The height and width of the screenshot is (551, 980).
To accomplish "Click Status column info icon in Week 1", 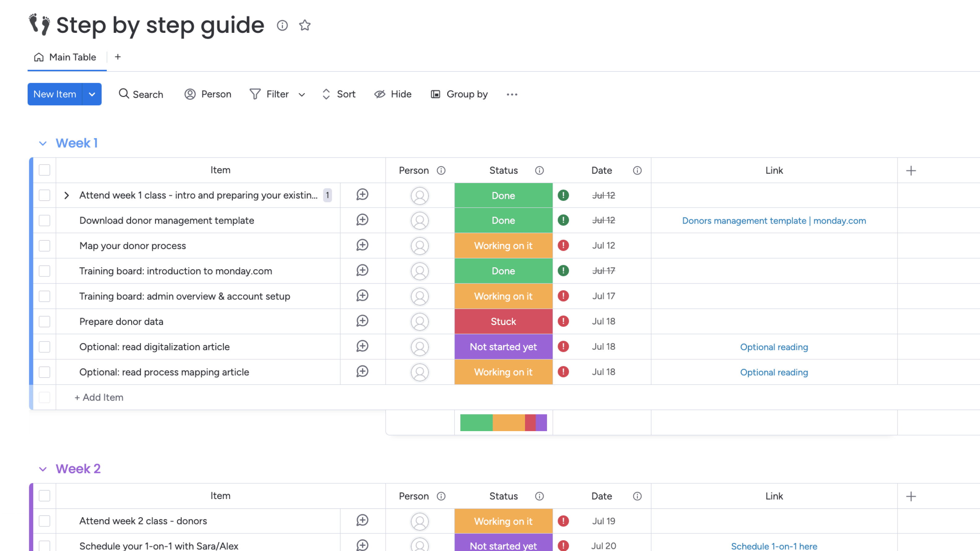I will [x=539, y=170].
